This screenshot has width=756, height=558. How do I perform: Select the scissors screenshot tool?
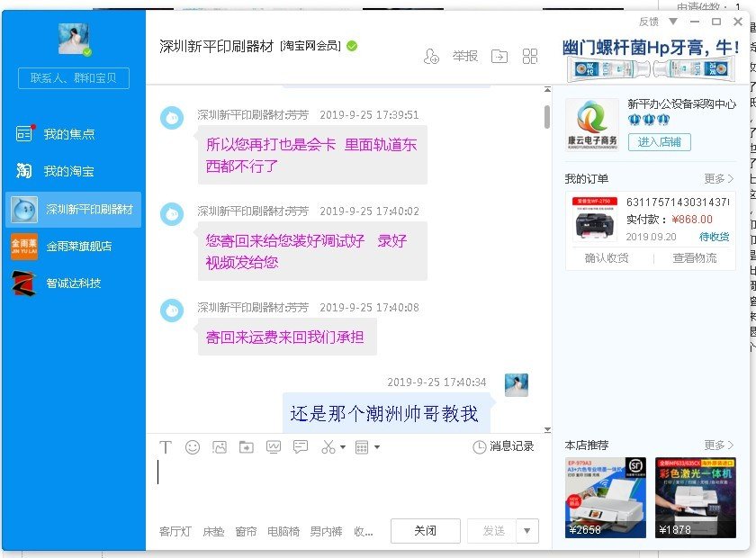[x=328, y=446]
